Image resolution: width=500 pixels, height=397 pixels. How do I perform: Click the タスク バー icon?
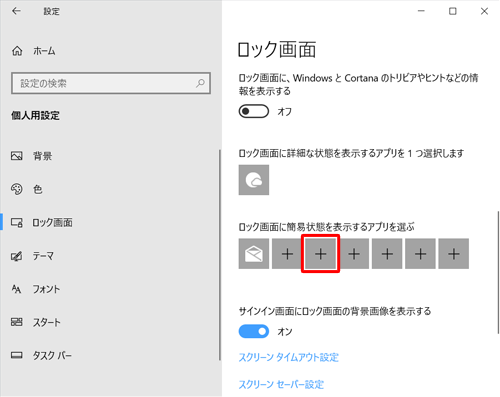pyautogui.click(x=17, y=355)
